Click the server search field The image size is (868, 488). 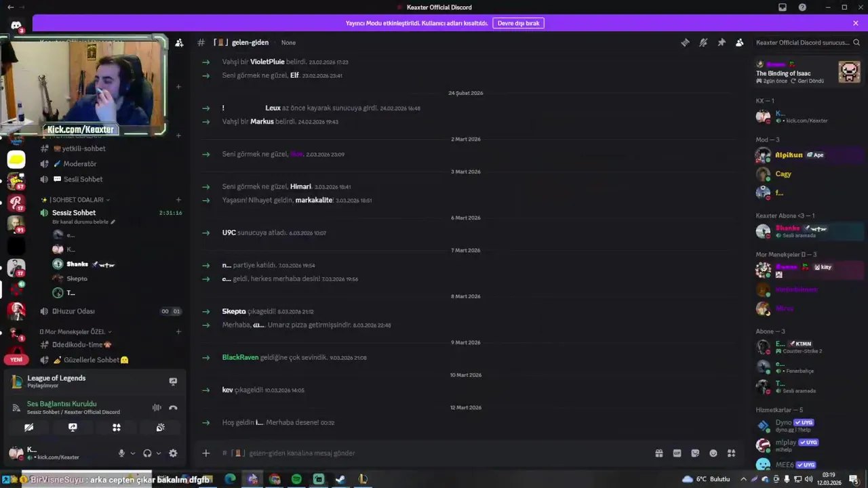click(807, 42)
